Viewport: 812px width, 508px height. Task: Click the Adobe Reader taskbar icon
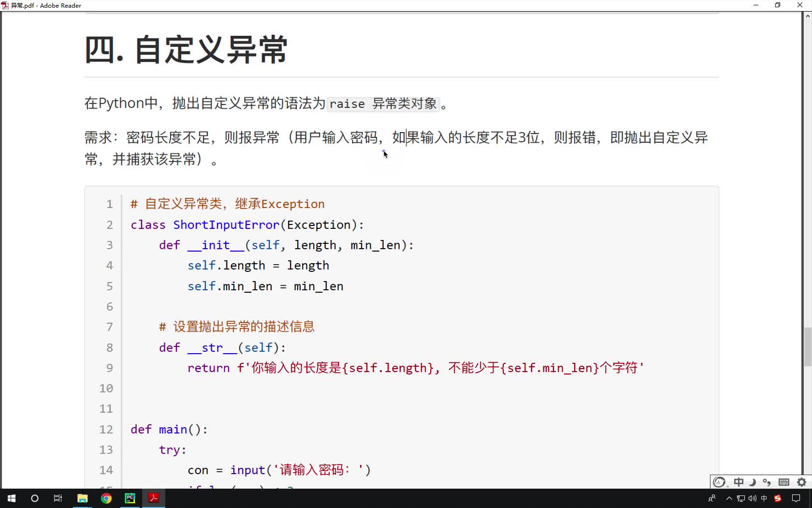[154, 498]
